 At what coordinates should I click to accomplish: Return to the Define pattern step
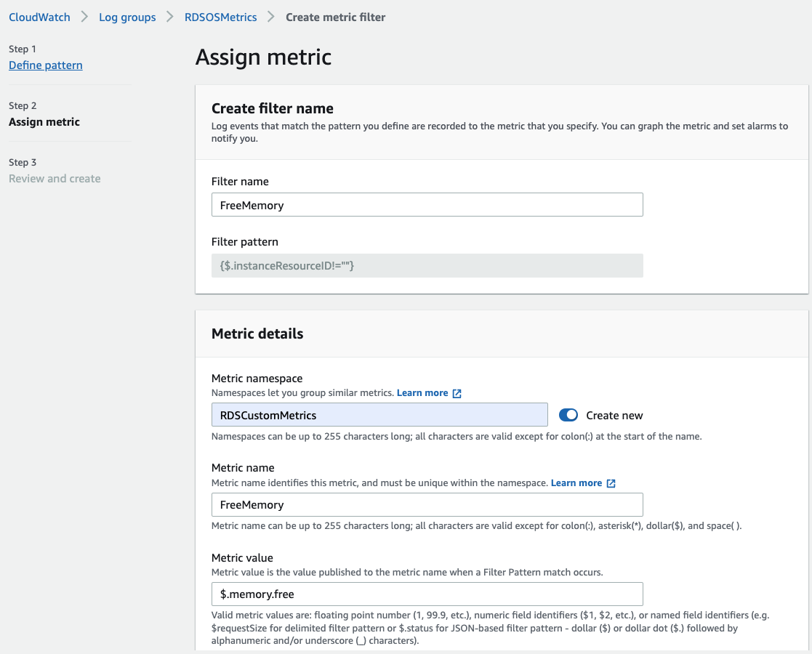click(x=46, y=65)
